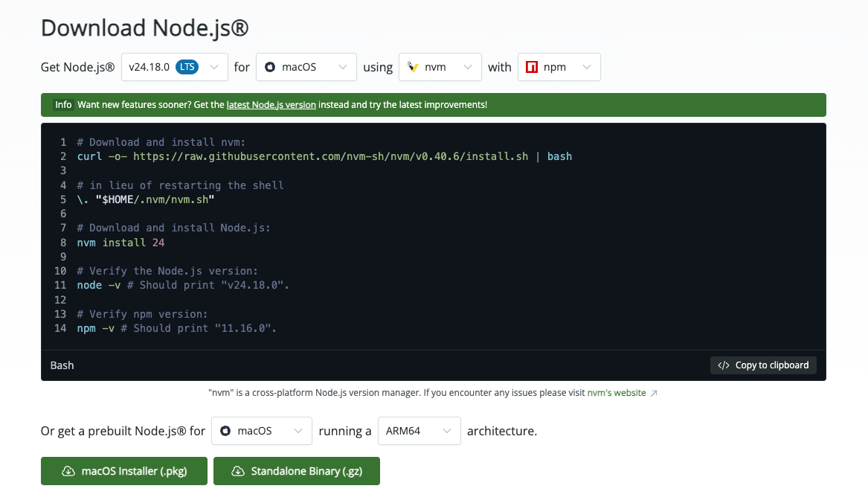Image resolution: width=868 pixels, height=503 pixels.
Task: Click the download icon on Standalone Binary button
Action: click(238, 471)
